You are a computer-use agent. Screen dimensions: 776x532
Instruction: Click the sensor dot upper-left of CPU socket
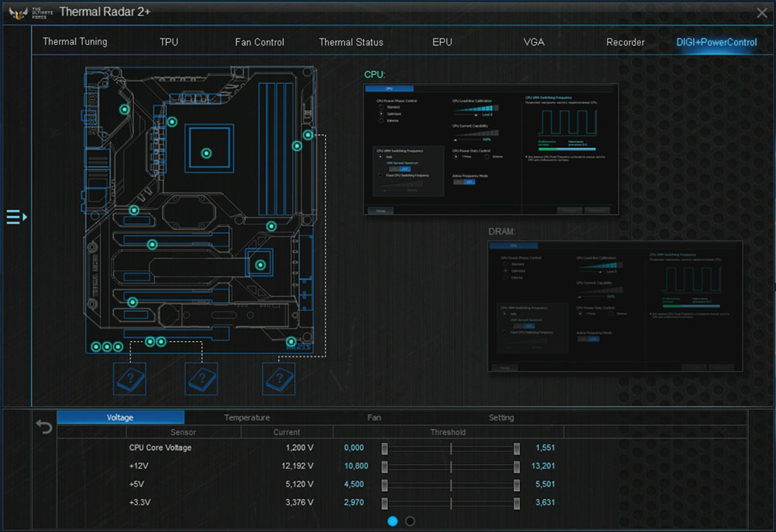(171, 122)
